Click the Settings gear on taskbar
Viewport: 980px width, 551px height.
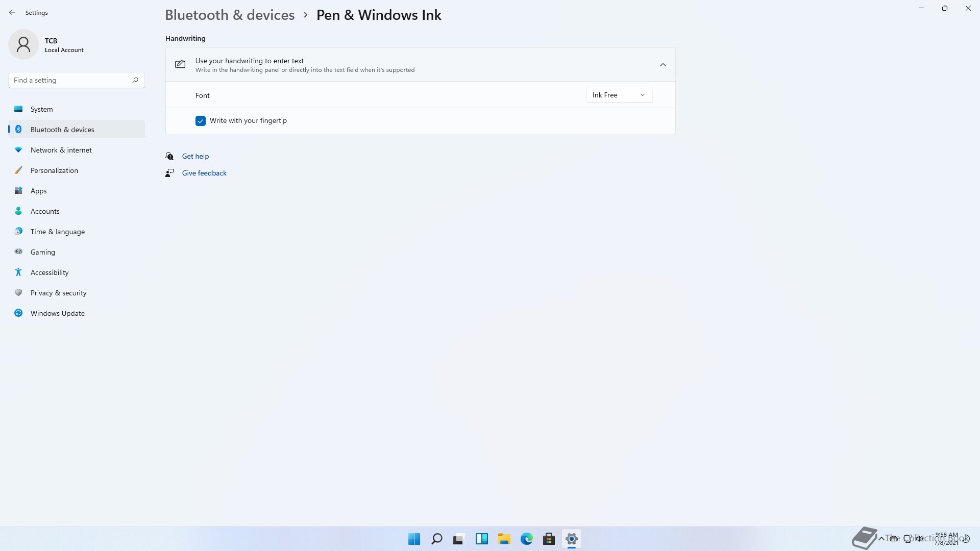(572, 539)
